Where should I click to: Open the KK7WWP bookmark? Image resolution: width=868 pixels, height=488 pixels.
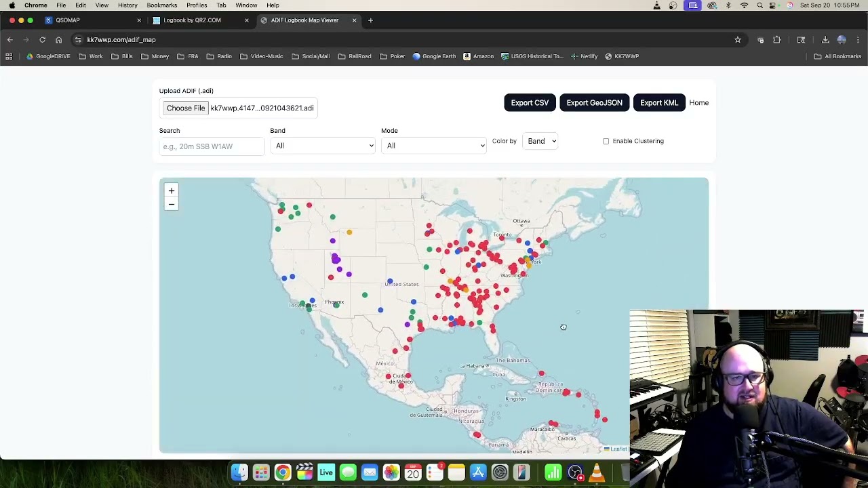tap(622, 56)
